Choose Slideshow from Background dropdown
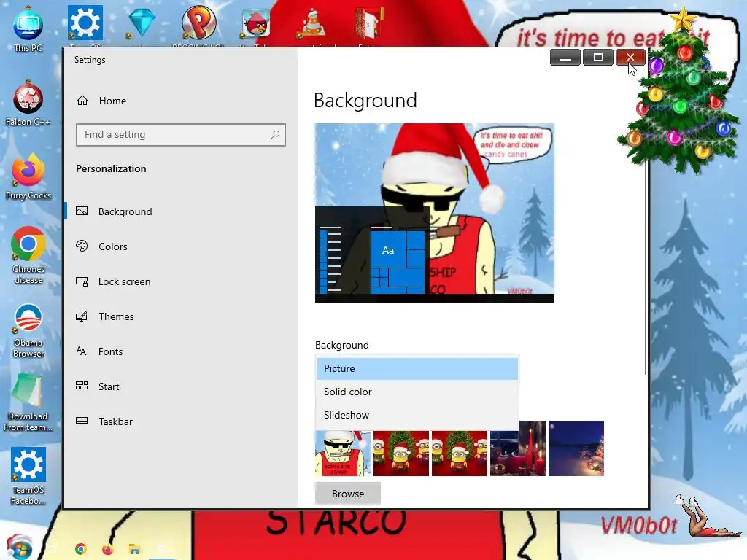This screenshot has height=560, width=747. 417,415
